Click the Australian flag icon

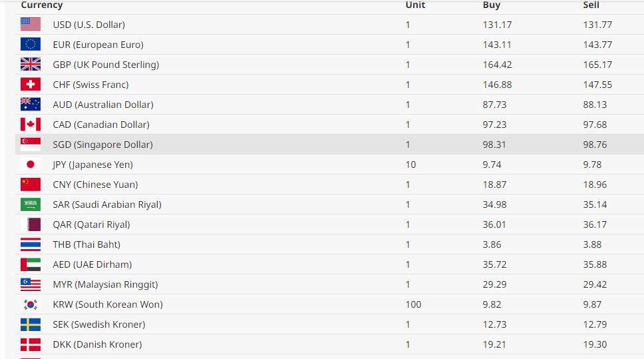point(31,105)
